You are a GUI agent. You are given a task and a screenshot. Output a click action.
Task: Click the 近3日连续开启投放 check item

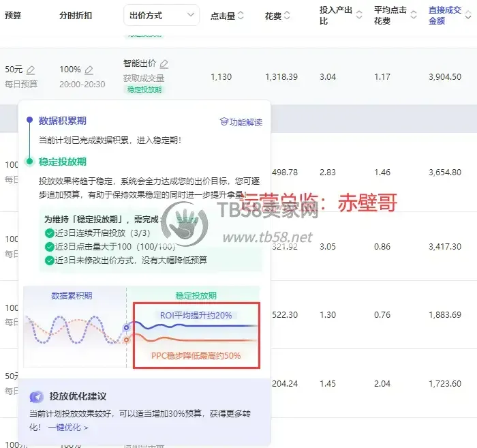click(x=97, y=233)
